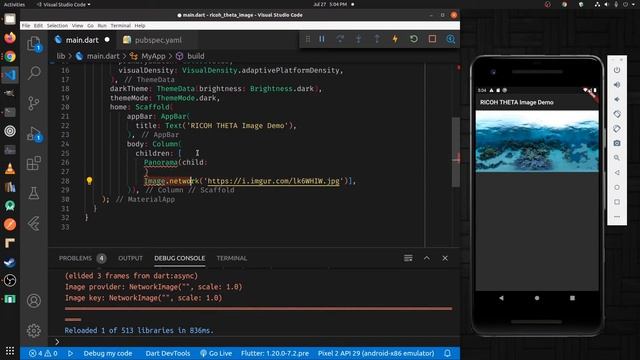Click the errors and warnings status counter
The image size is (640, 360).
(x=43, y=353)
